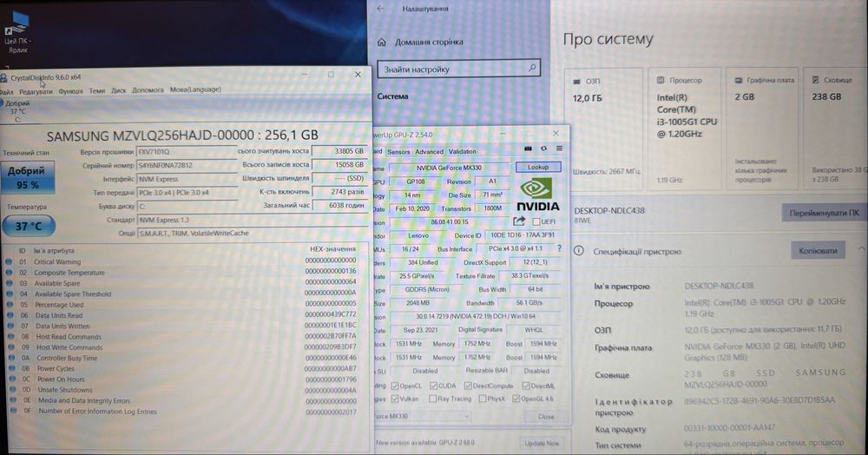
Task: Click the Update Now button in GPU-Z
Action: (x=542, y=444)
